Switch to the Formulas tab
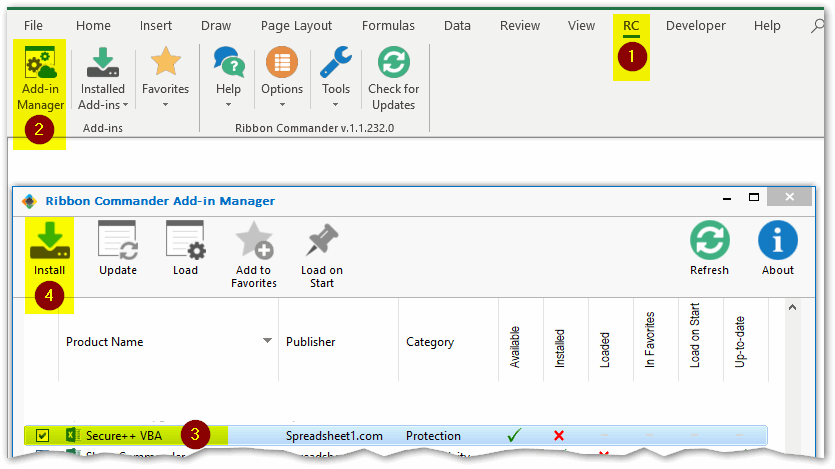835x469 pixels. (388, 26)
